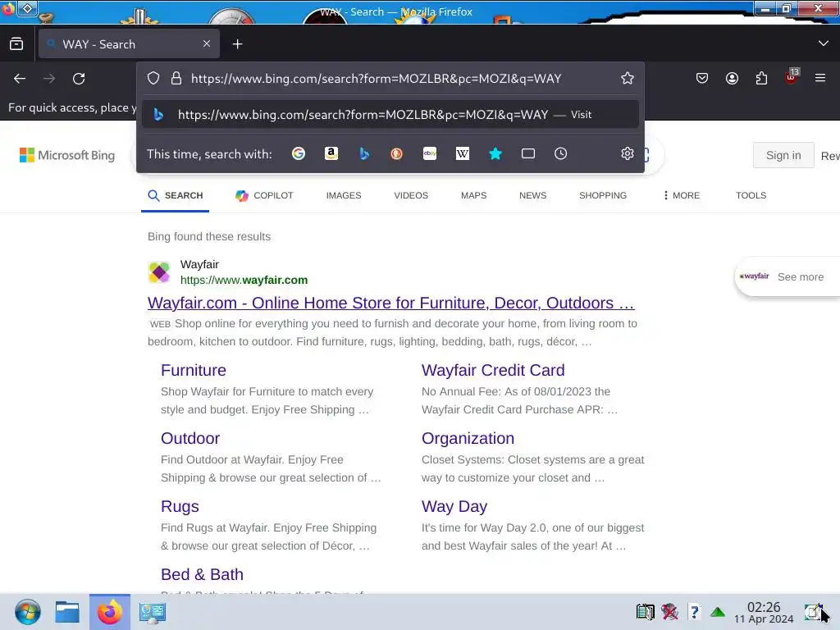Screen dimensions: 840x630
Task: Open Microsoft Bing logo home
Action: click(x=67, y=155)
